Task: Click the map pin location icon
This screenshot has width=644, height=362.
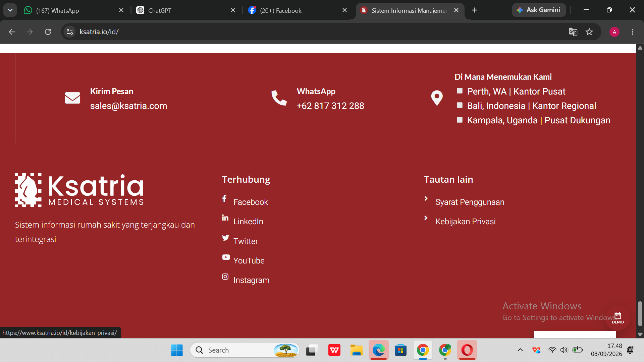Action: 437,98
